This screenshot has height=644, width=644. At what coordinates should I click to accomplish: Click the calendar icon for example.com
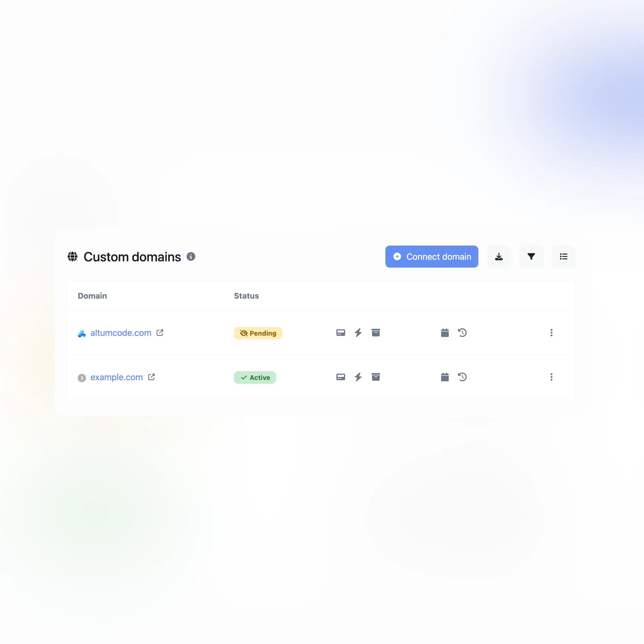click(x=445, y=377)
